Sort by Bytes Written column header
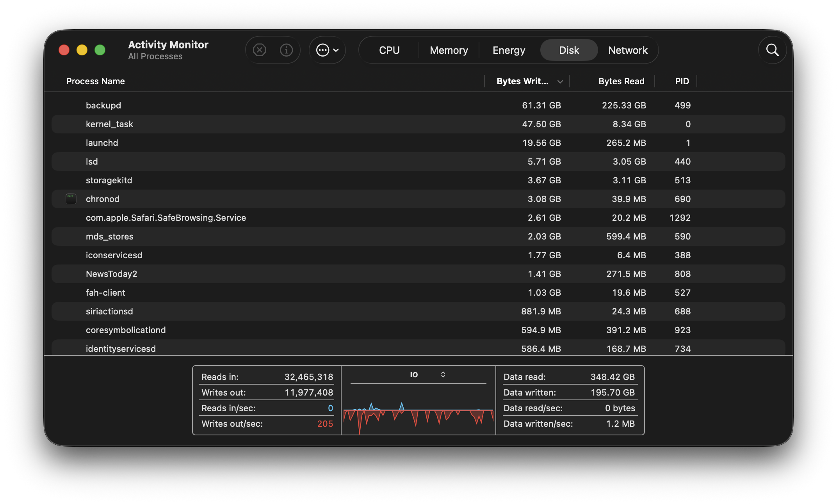The image size is (837, 504). pyautogui.click(x=522, y=81)
